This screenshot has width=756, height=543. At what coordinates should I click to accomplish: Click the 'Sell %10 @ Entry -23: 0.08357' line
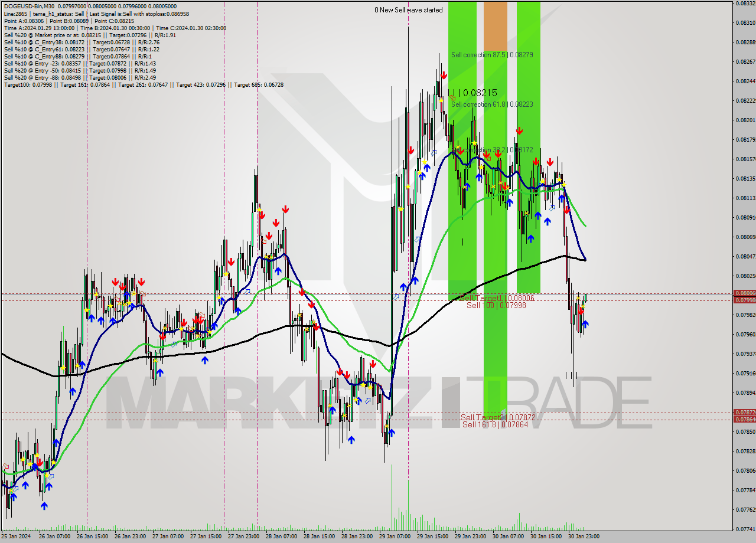[x=80, y=63]
